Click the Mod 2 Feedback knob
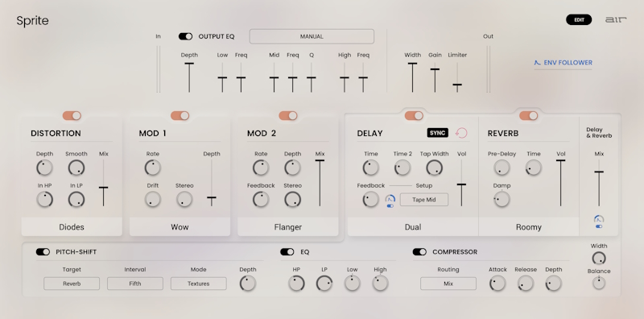 click(261, 200)
